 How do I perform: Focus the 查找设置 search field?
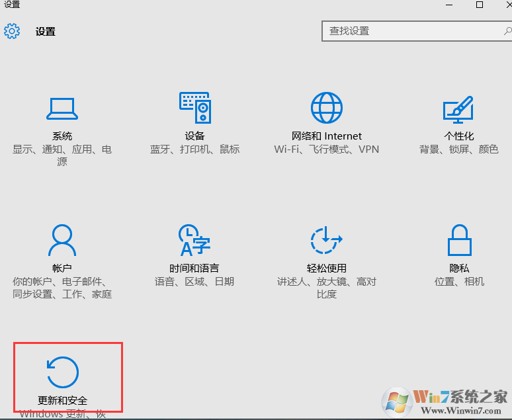(410, 31)
